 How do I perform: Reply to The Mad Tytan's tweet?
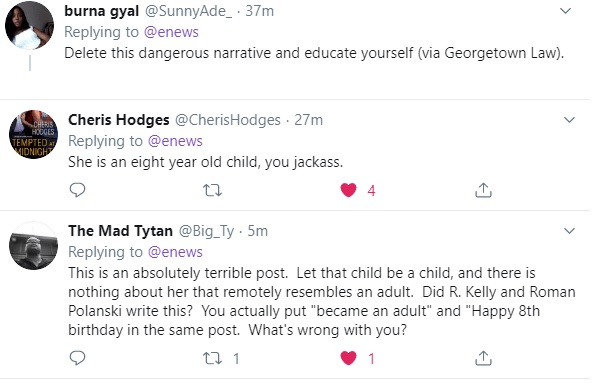(x=77, y=358)
